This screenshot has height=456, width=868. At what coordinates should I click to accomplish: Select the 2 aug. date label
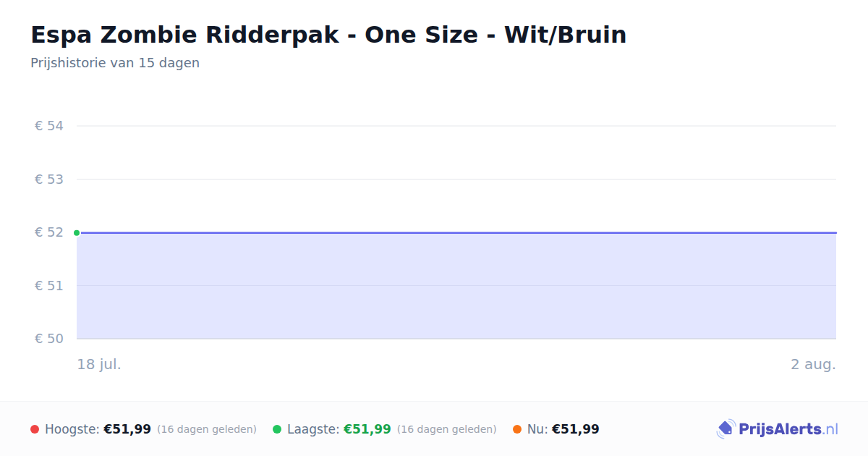click(x=813, y=364)
